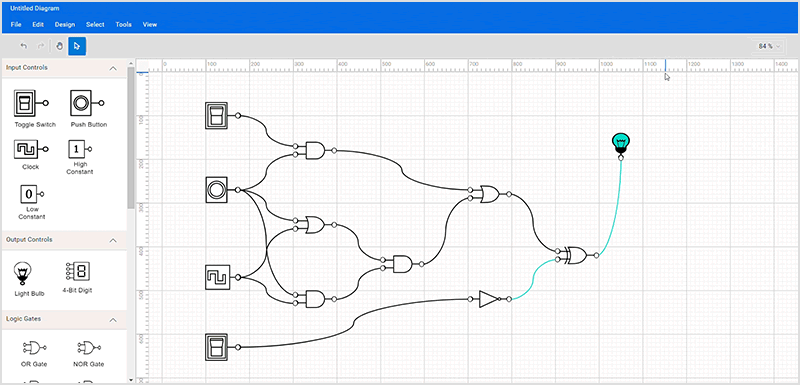800x385 pixels.
Task: Flip the bottom toggle switch in diagram
Action: (x=216, y=347)
